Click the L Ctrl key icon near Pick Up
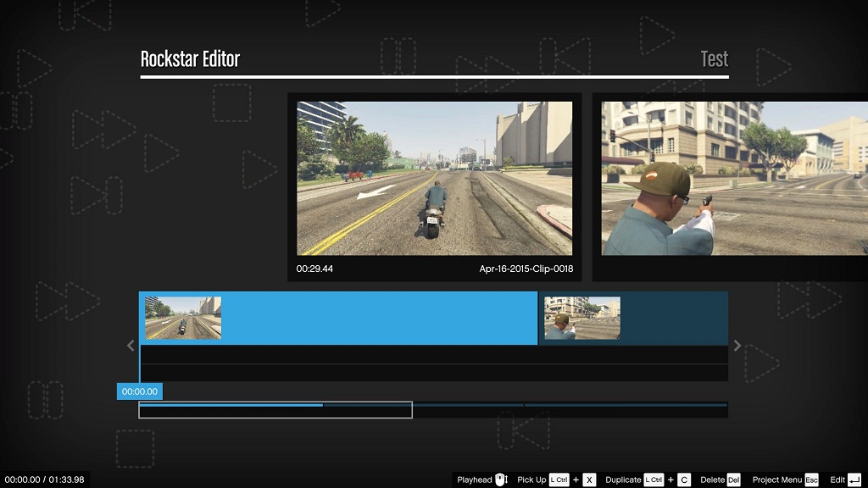 558,479
